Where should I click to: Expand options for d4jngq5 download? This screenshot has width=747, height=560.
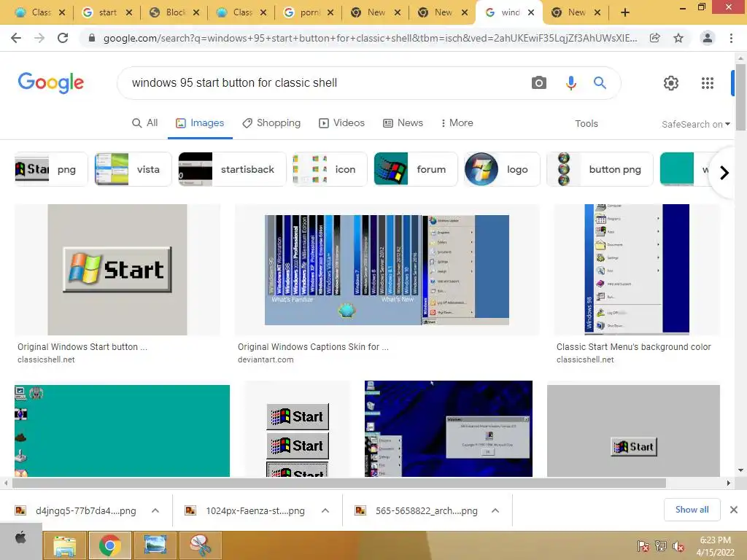155,510
